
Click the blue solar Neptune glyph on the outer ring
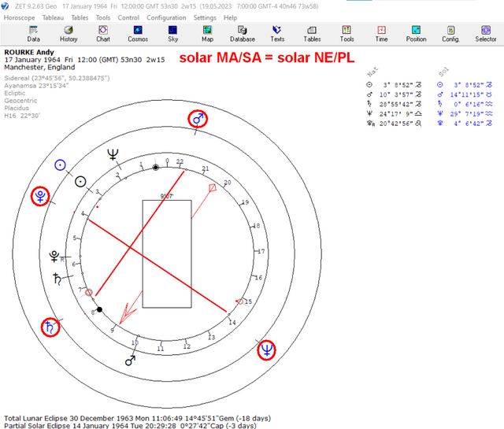266,350
